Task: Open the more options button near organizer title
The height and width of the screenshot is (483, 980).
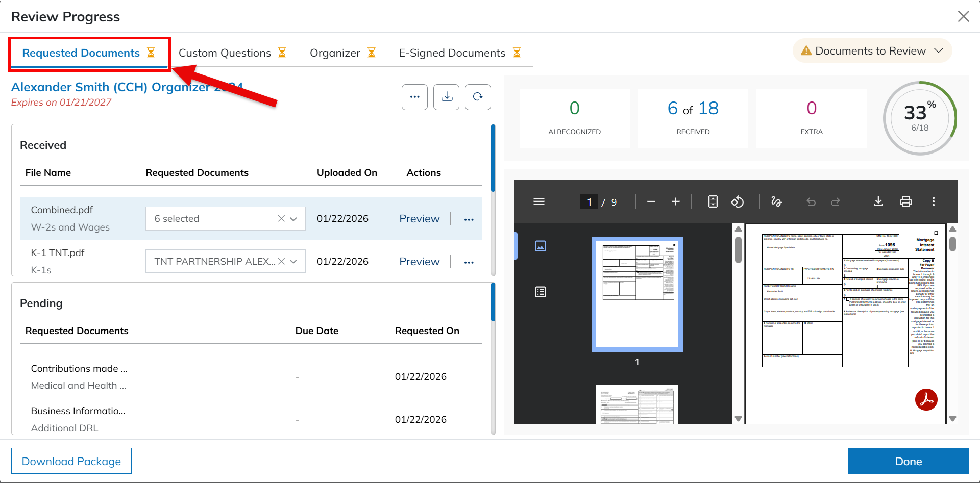Action: (414, 97)
